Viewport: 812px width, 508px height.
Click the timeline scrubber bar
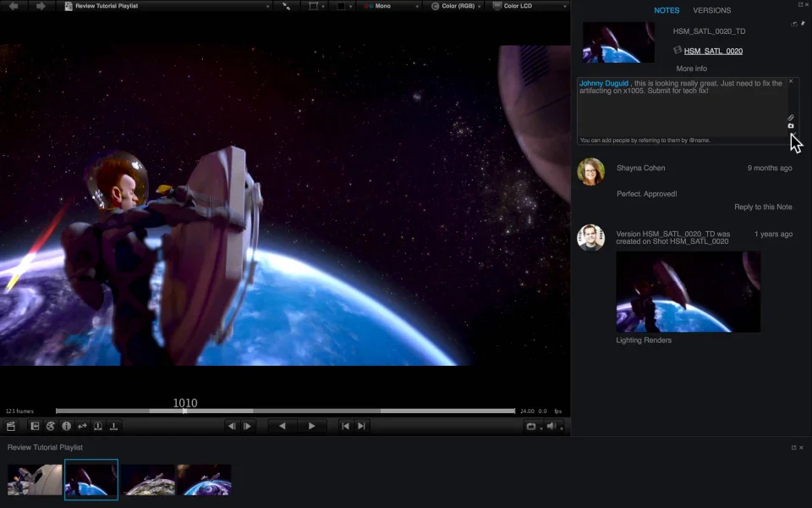point(285,411)
